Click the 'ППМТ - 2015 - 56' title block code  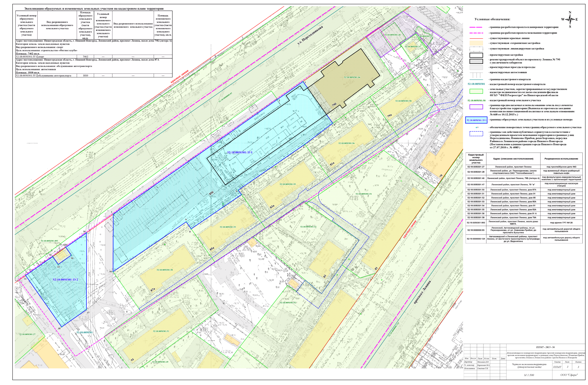point(545,347)
